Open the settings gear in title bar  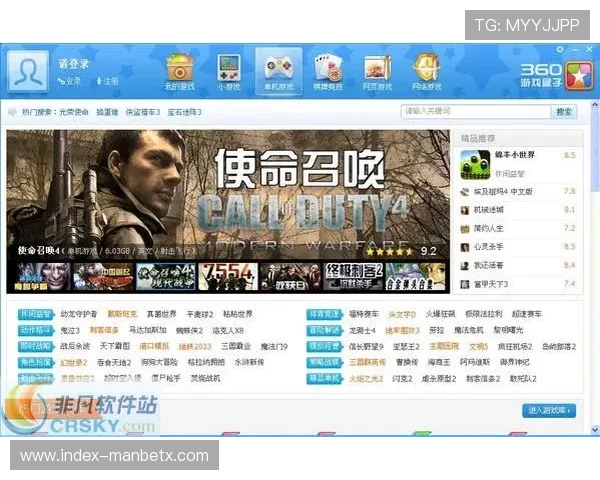tap(560, 49)
